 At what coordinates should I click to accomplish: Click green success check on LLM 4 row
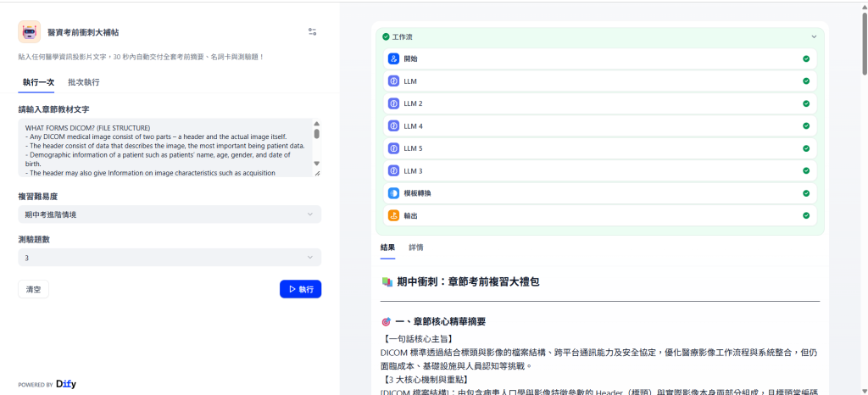(x=806, y=126)
